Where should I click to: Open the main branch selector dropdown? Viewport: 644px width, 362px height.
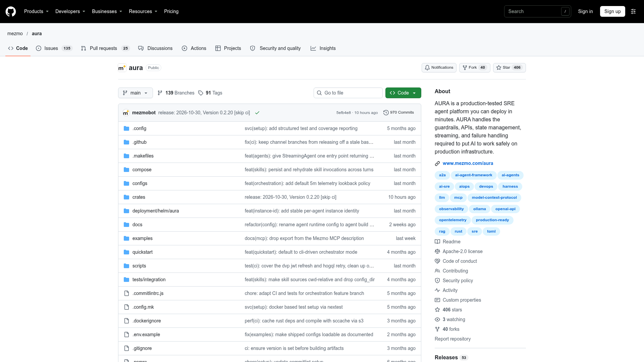(x=136, y=93)
